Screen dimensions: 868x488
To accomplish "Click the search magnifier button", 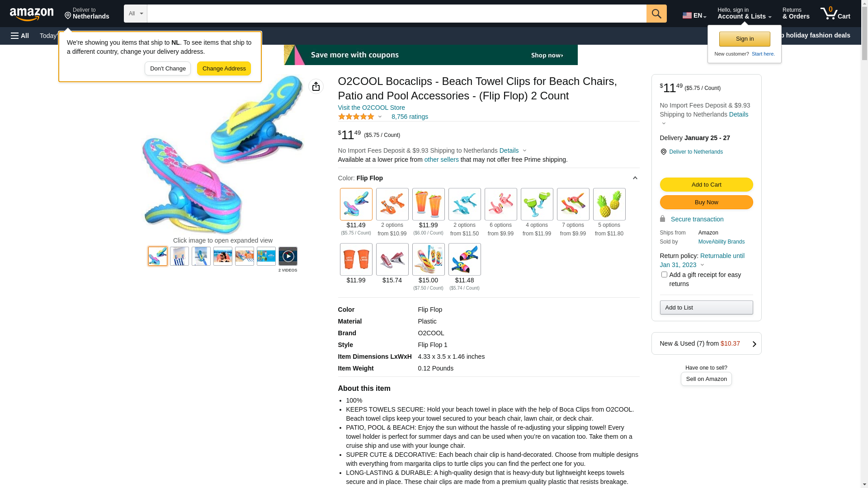I will pyautogui.click(x=656, y=14).
